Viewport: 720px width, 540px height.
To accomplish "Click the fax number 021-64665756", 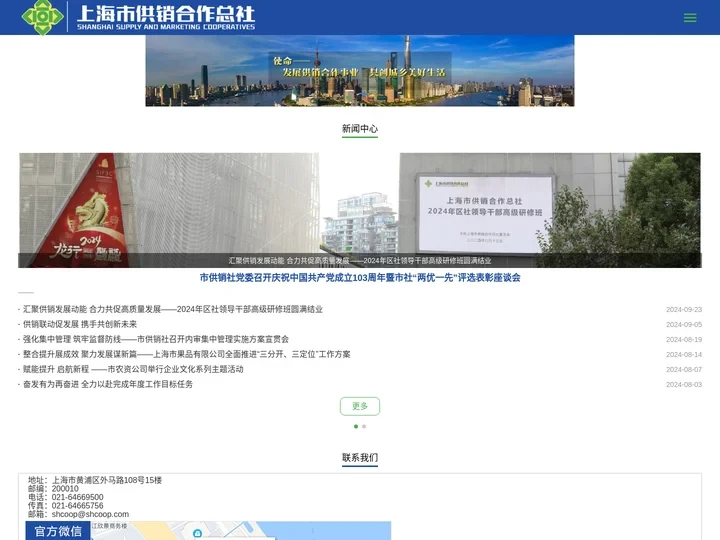I will point(78,506).
